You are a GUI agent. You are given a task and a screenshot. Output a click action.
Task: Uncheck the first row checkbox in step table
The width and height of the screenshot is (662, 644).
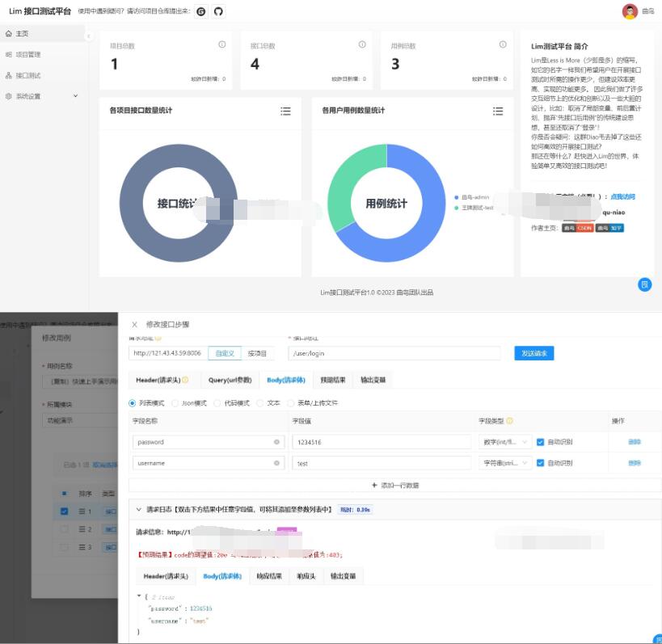click(65, 511)
